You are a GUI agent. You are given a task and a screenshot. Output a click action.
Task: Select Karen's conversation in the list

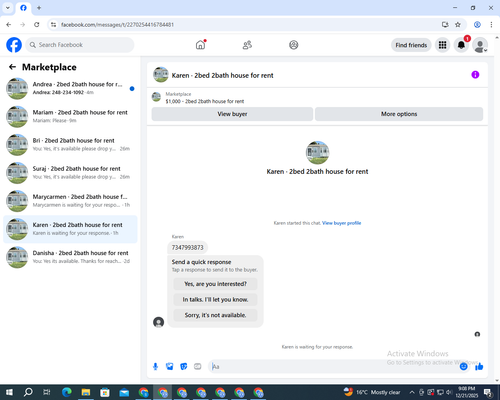(x=70, y=229)
